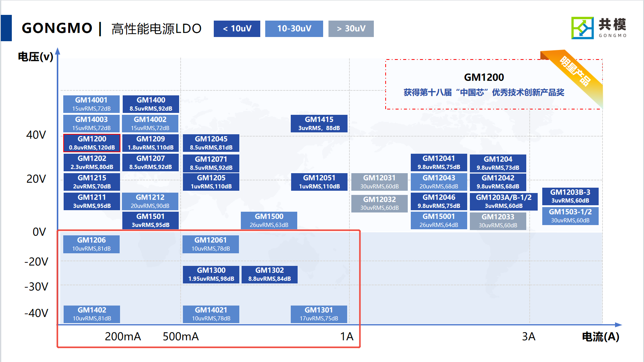Select the GM1206 10uvRMS,81dB box

[x=91, y=244]
